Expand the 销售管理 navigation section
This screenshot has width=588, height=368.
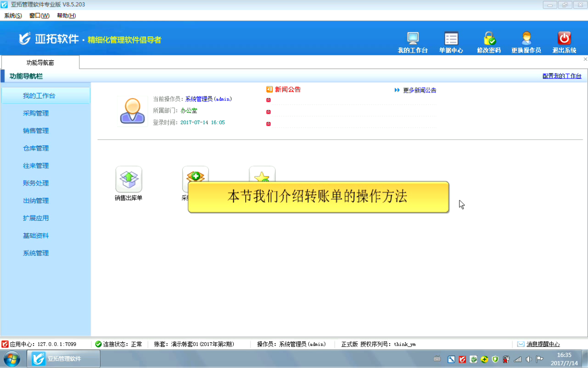[36, 131]
